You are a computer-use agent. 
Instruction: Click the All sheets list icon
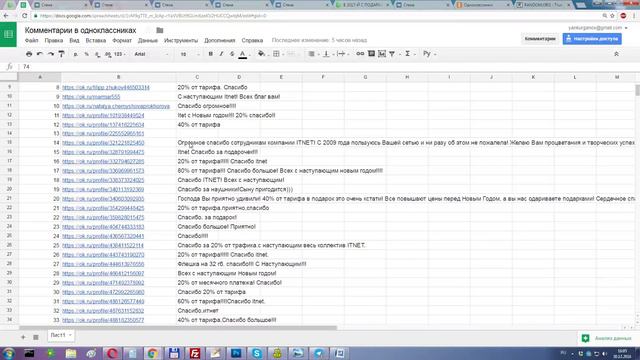coord(36,337)
